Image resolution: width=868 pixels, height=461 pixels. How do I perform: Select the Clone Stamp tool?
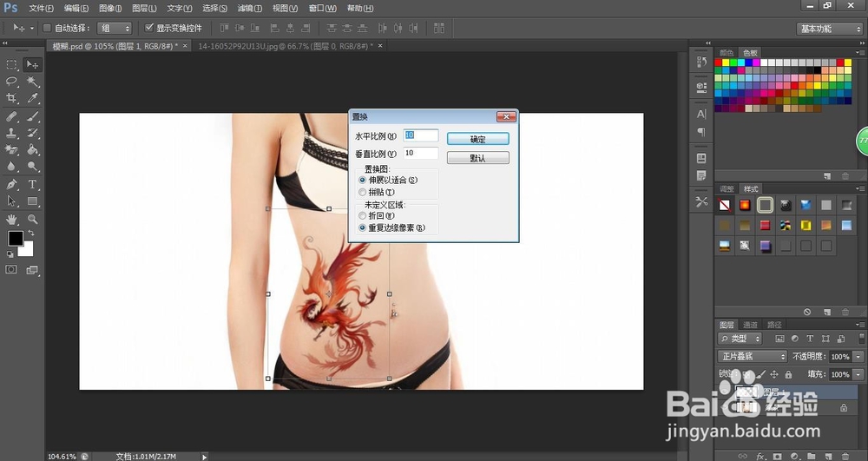click(x=11, y=133)
